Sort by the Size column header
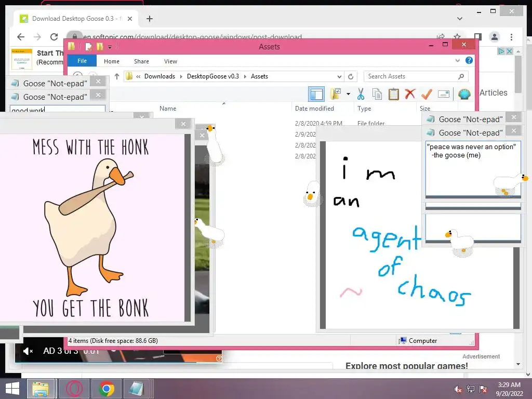Image resolution: width=532 pixels, height=399 pixels. click(425, 109)
